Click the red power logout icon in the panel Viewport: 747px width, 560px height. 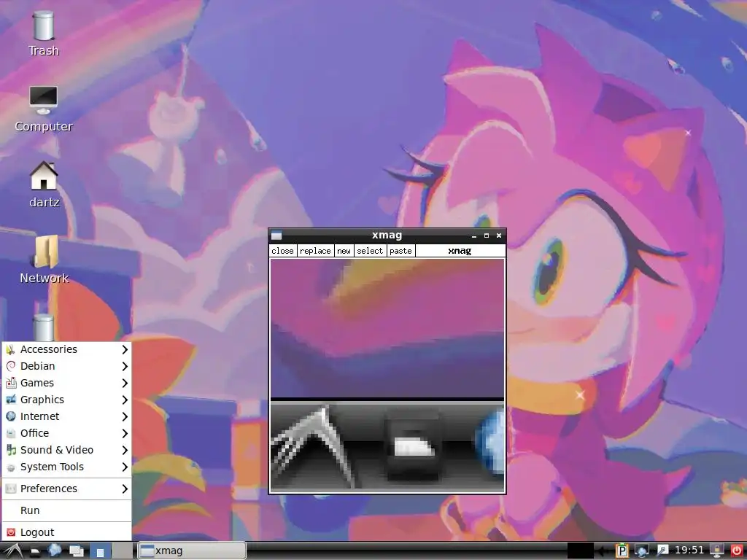pyautogui.click(x=737, y=551)
